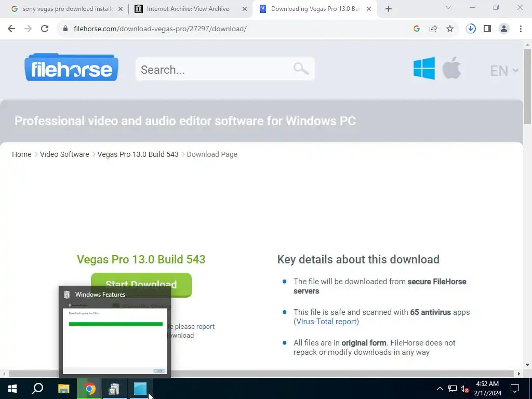Click the browser forward arrow
This screenshot has height=399, width=532.
tap(28, 29)
